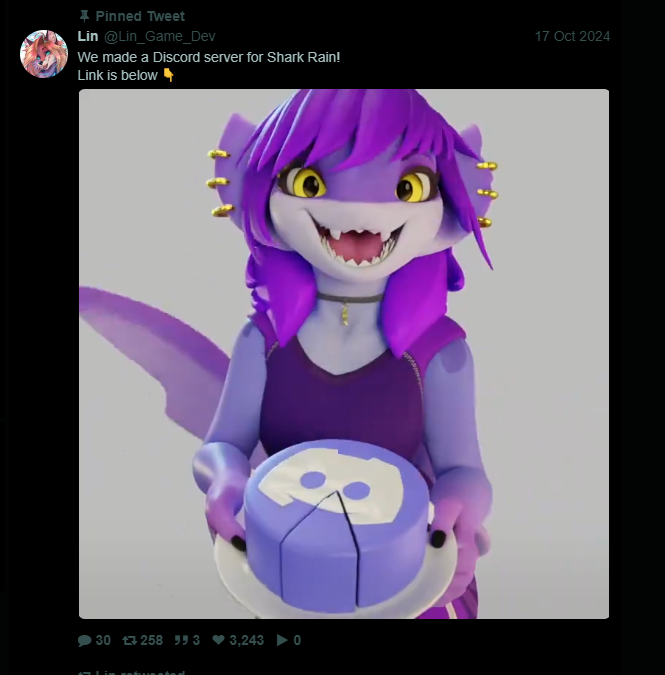Open the 17 Oct 2024 tweet permalink
Screen dimensions: 665x675
click(572, 37)
